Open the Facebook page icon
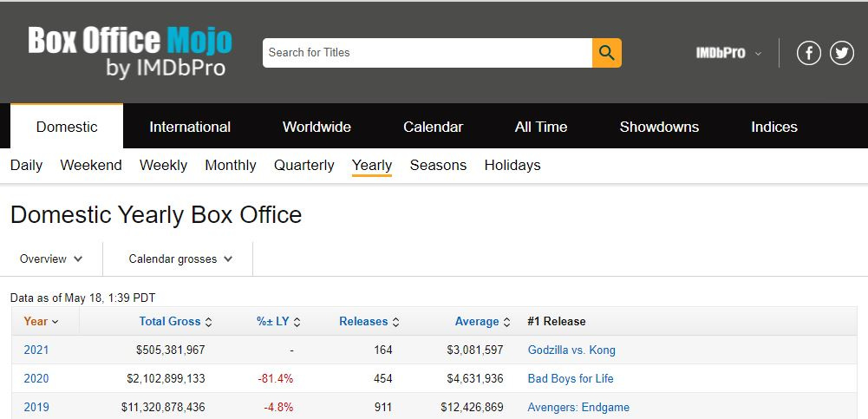The image size is (868, 419). pyautogui.click(x=808, y=53)
